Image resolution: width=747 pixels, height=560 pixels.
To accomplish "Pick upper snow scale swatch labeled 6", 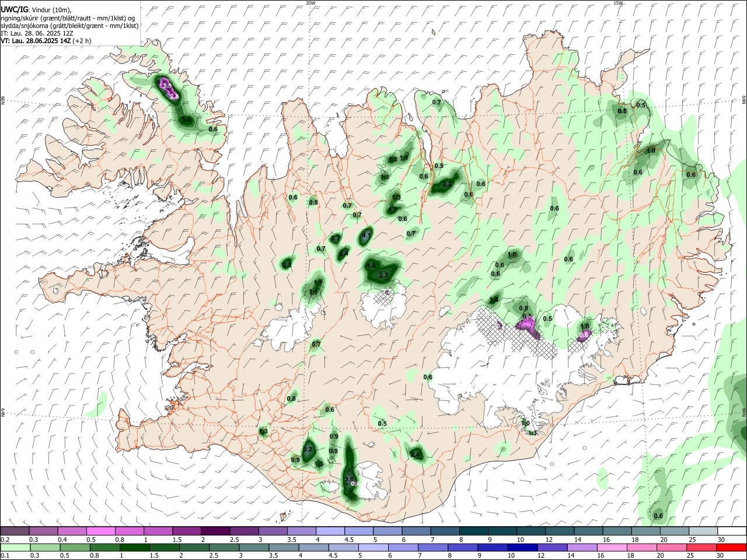I will (x=416, y=531).
